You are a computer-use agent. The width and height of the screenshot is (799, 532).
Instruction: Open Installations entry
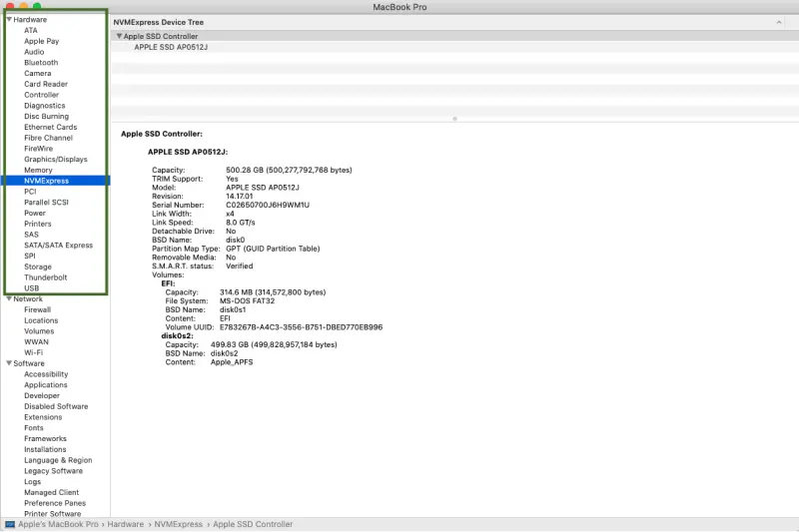pos(45,449)
